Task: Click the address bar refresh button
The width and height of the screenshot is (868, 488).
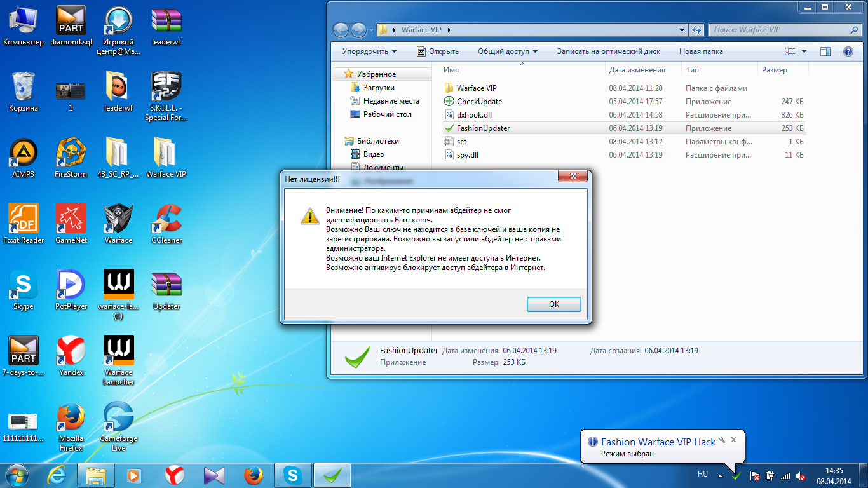Action: (x=697, y=30)
